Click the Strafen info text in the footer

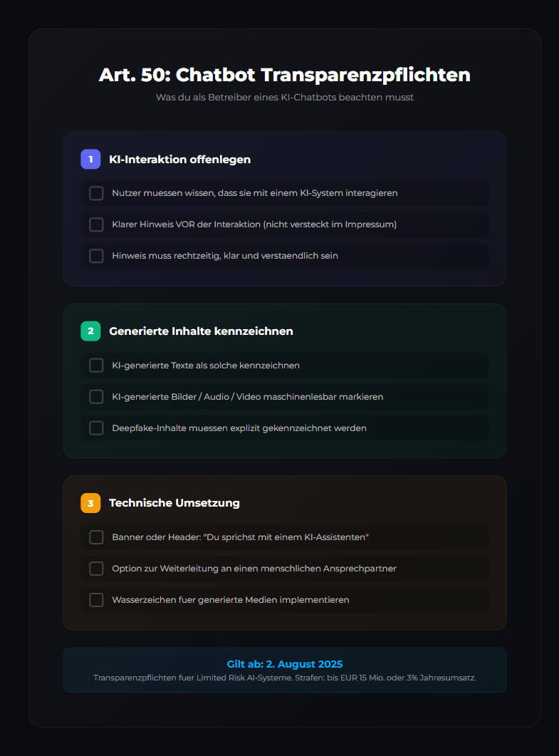click(284, 678)
